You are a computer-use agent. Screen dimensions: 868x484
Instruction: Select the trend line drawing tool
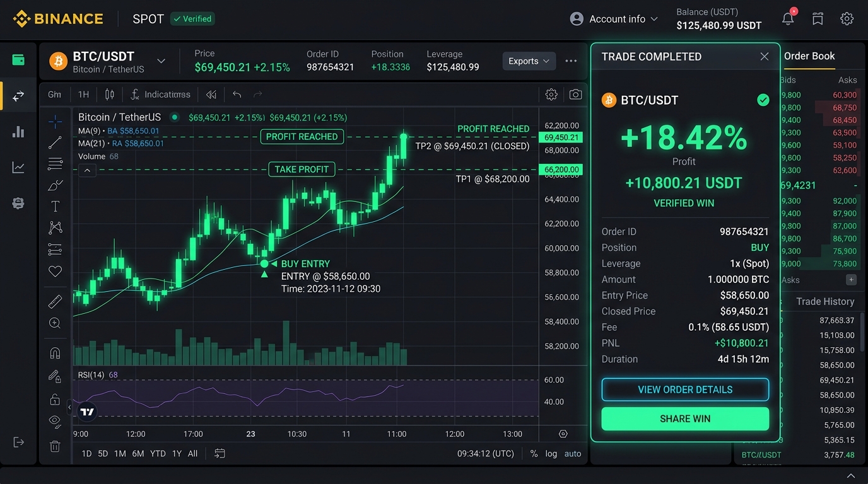[55, 142]
